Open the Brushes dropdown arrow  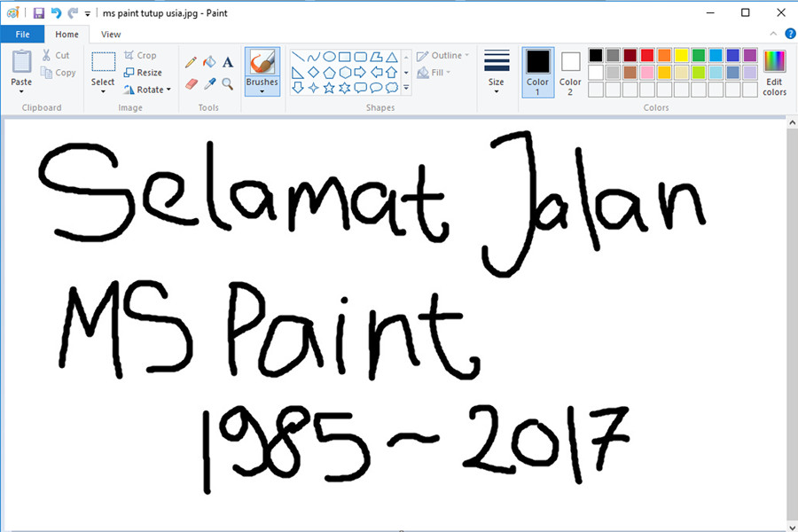click(x=262, y=91)
